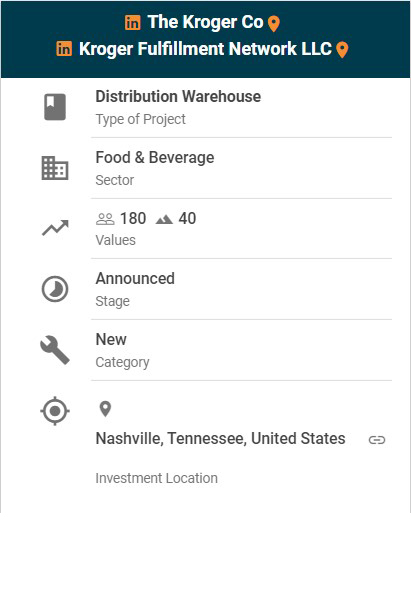Click the Values trending arrow icon
411x593 pixels.
(55, 228)
